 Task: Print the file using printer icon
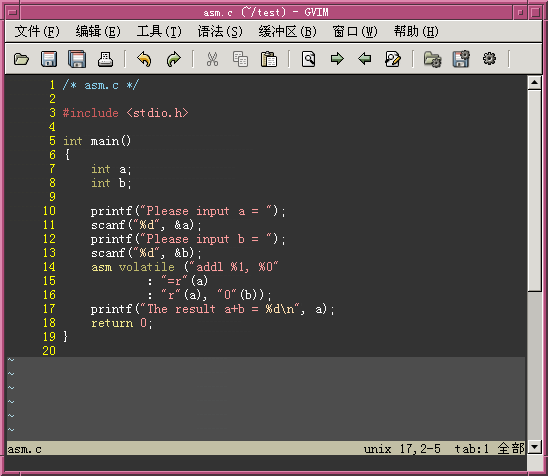tap(105, 59)
